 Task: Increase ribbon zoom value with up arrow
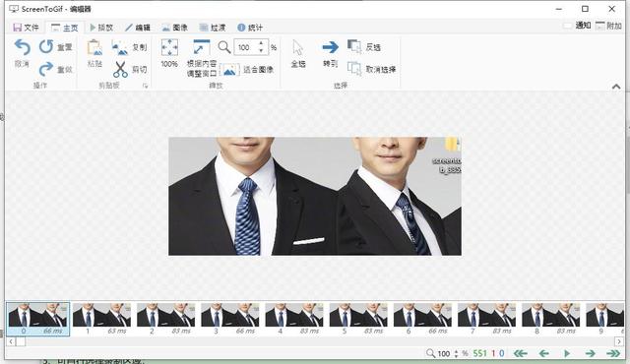[261, 43]
